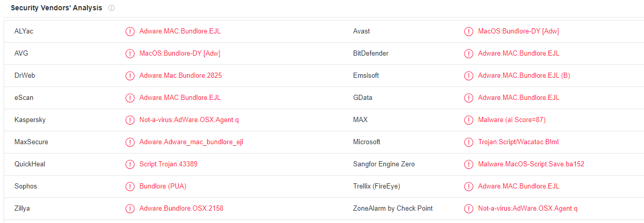
Task: Click Script.Trojan.43389 detection label
Action: [168, 164]
